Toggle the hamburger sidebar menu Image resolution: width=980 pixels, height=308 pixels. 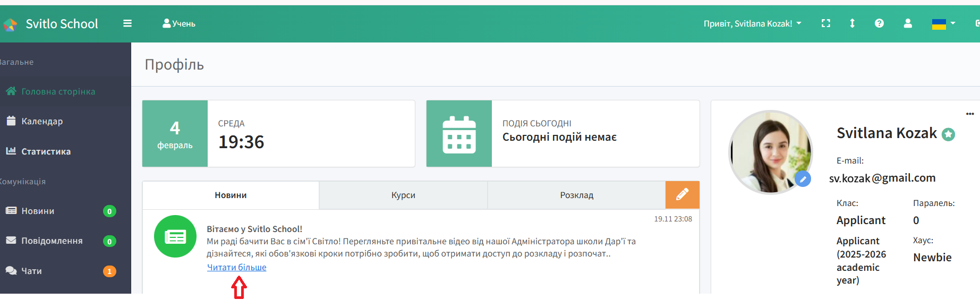coord(127,23)
